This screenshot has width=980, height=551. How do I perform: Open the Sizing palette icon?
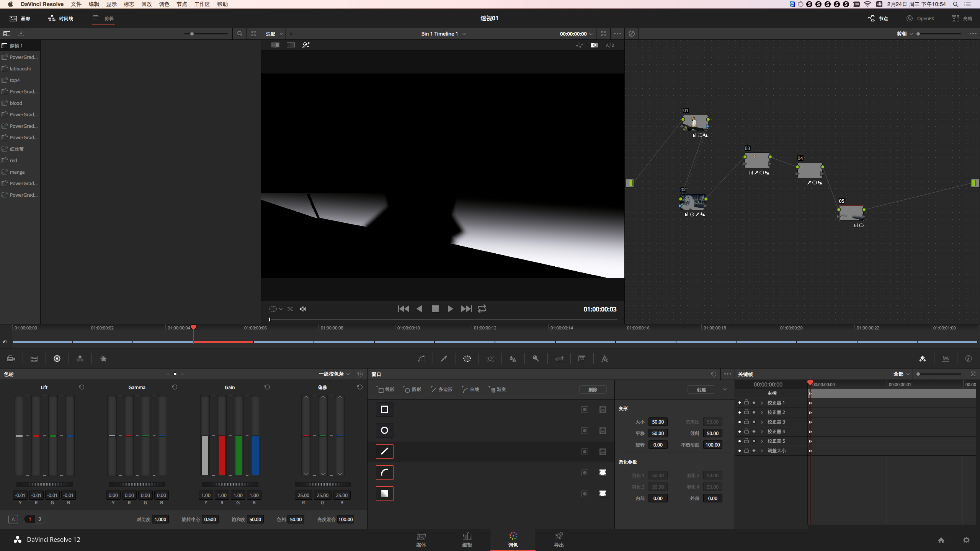tap(559, 359)
